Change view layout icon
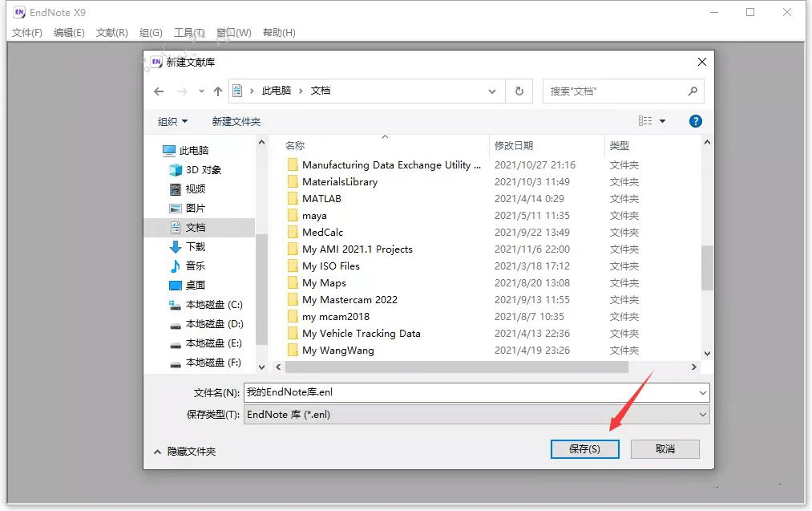812x511 pixels. [645, 121]
